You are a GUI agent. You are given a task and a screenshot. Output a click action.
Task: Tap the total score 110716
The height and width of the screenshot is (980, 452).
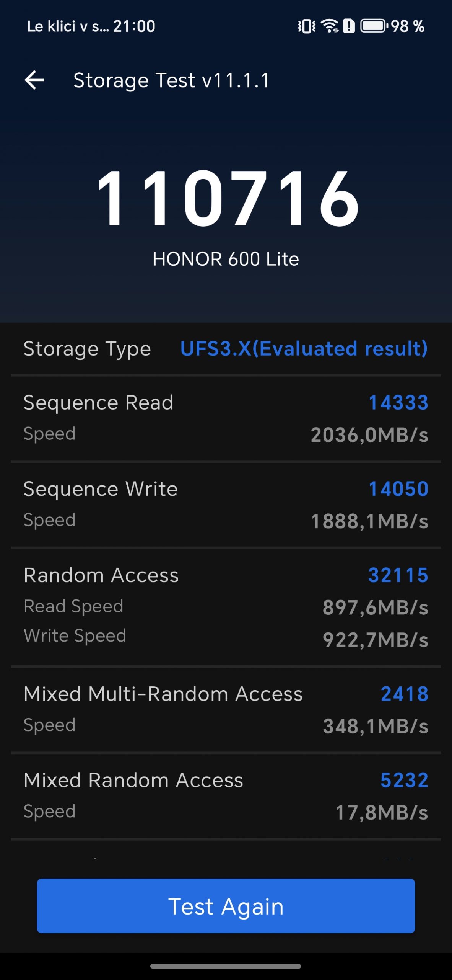tap(228, 199)
